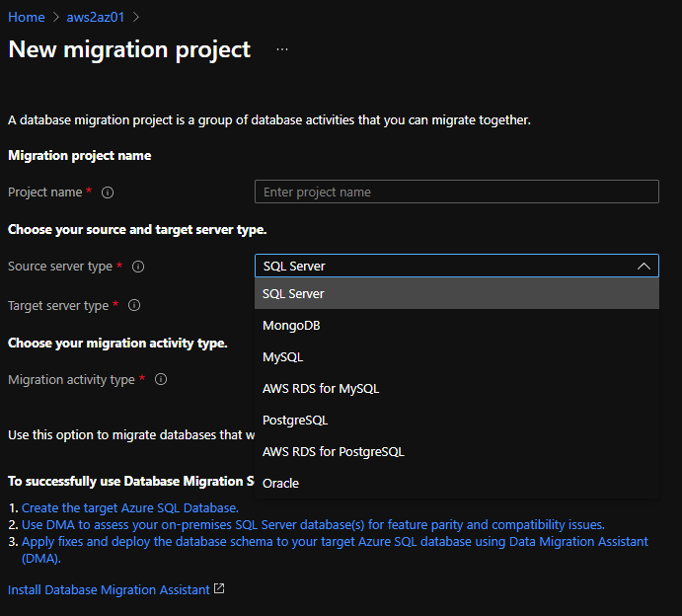Select AWS RDS for PostgreSQL option
The height and width of the screenshot is (616, 682).
coord(334,452)
